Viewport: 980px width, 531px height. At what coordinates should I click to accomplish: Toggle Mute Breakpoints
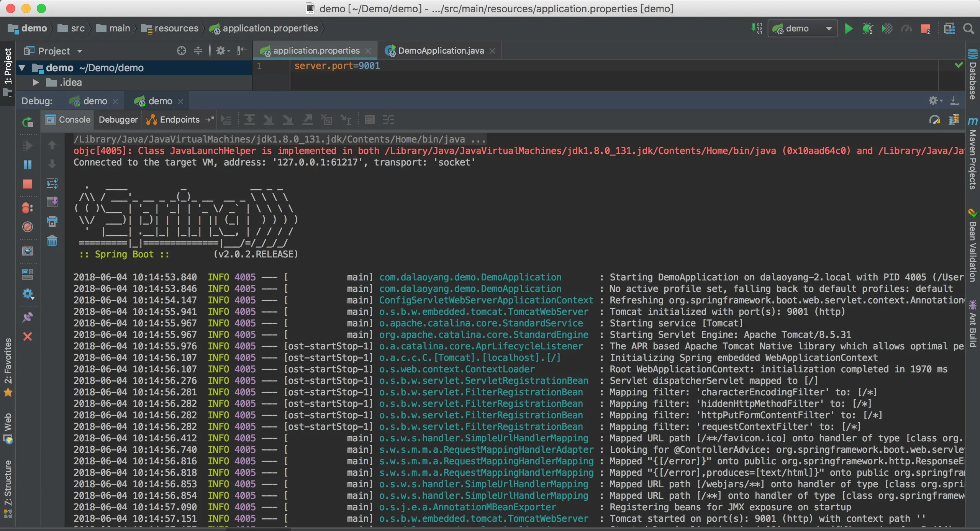pos(28,227)
